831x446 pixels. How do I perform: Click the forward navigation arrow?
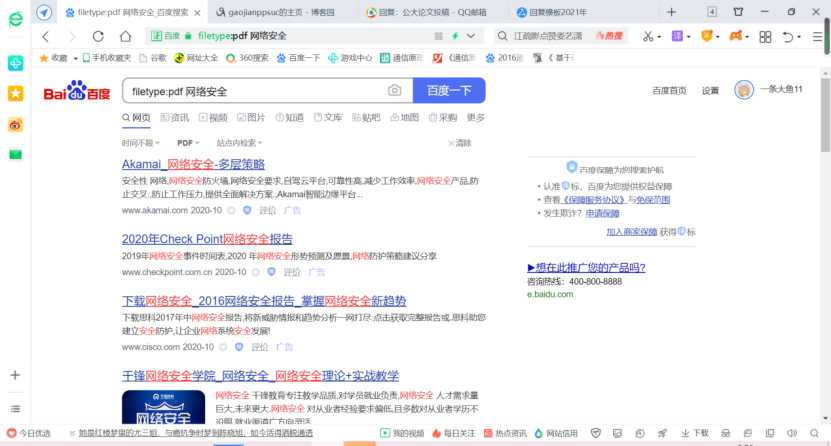pyautogui.click(x=72, y=36)
